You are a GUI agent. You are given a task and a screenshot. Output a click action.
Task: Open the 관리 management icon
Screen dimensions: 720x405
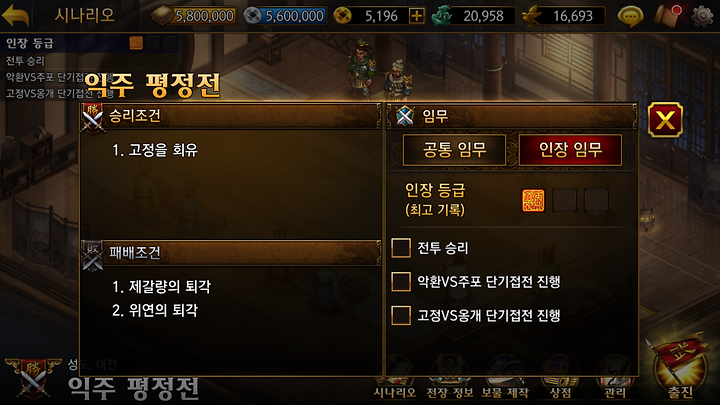(x=615, y=379)
